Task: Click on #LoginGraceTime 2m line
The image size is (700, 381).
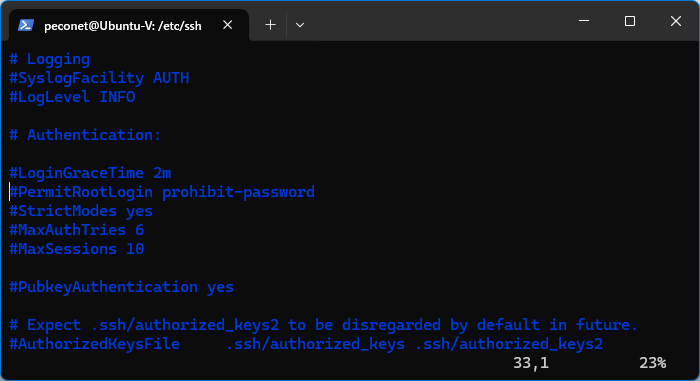Action: (90, 173)
